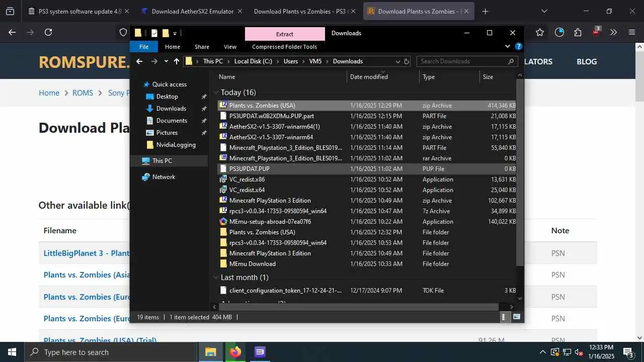Select This PC in the navigation pane
This screenshot has height=362, width=644.
[x=162, y=161]
